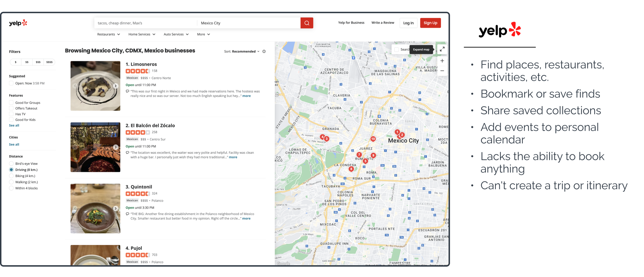Select map pin number 7

click(x=359, y=155)
